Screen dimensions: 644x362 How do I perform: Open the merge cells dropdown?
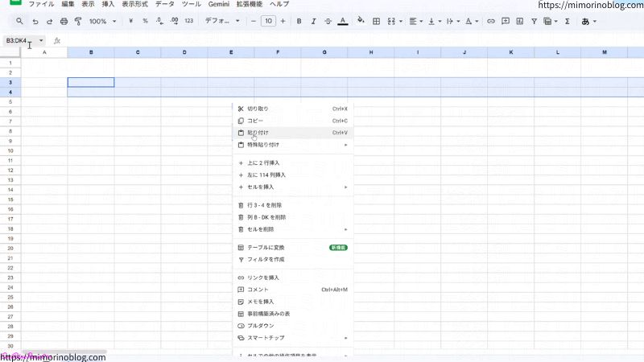394,22
